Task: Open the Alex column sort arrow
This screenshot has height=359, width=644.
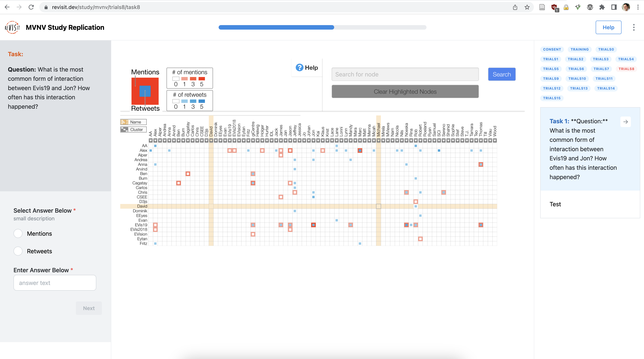Action: pos(155,141)
